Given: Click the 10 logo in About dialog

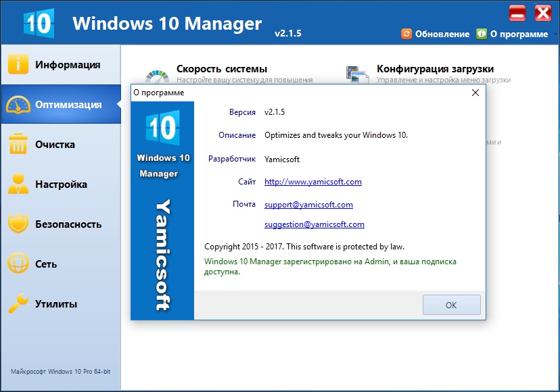Looking at the screenshot, I should (x=162, y=128).
